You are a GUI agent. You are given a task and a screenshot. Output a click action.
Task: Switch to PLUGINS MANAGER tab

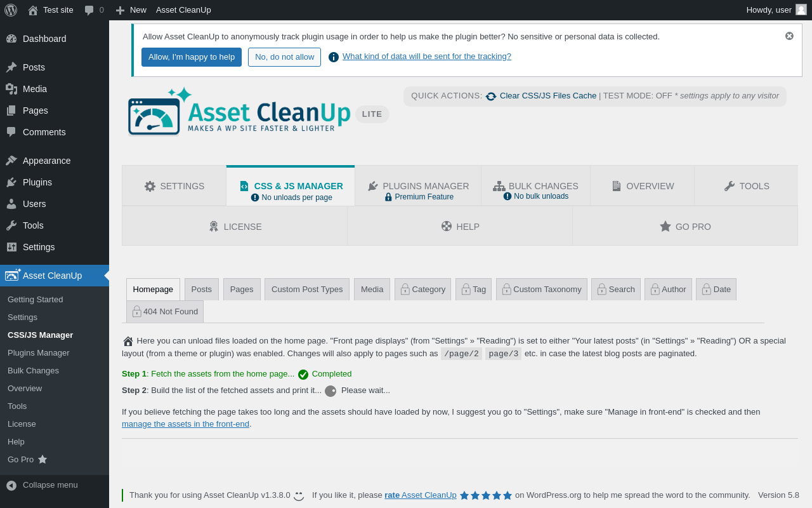418,186
